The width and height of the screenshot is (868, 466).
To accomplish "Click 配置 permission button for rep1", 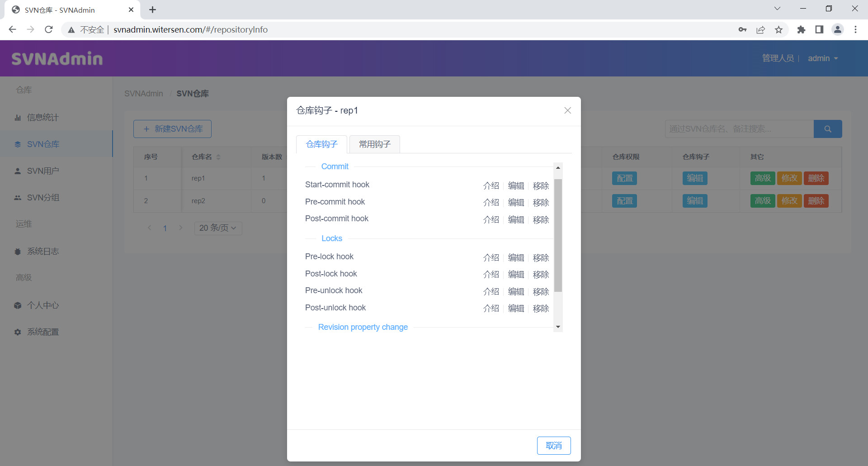I will 625,178.
